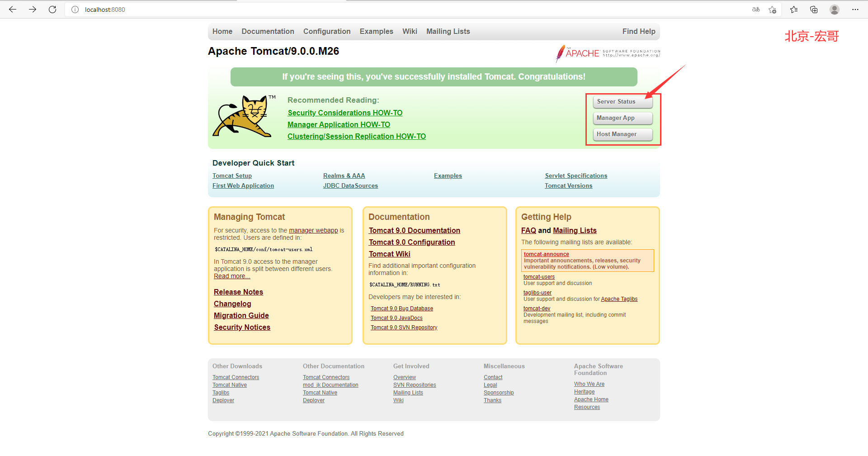Open Tomcat 9.0 SVN Repository link
The height and width of the screenshot is (456, 868).
tap(404, 328)
